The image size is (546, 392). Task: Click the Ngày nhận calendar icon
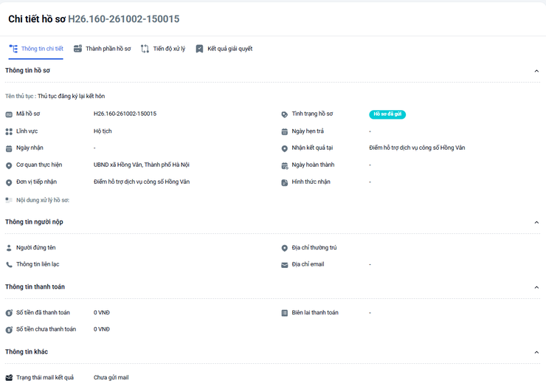pyautogui.click(x=9, y=149)
